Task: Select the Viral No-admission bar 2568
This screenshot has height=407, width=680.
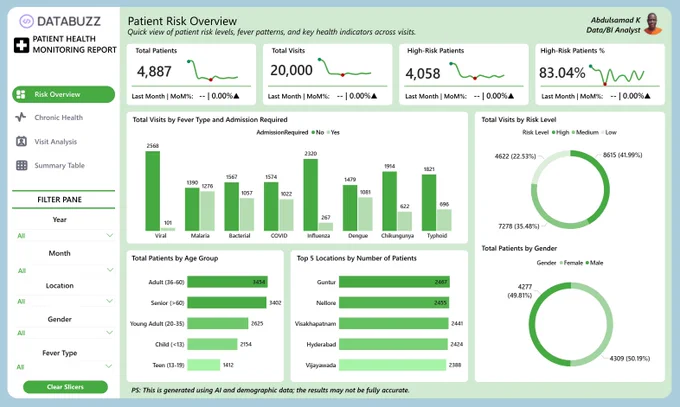Action: [x=153, y=191]
